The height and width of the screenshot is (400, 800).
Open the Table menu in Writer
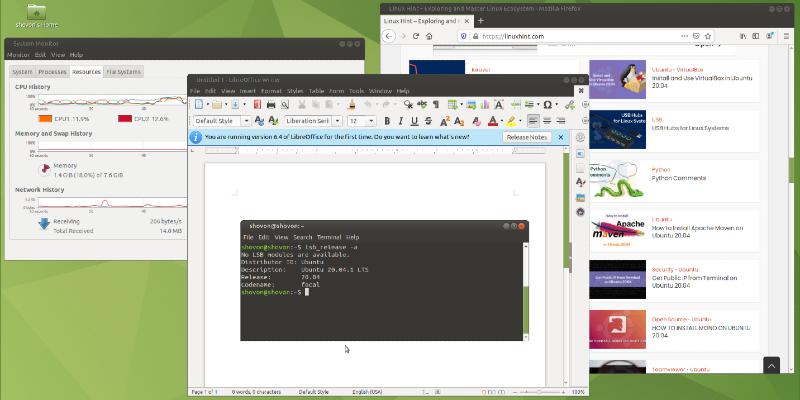(x=316, y=91)
